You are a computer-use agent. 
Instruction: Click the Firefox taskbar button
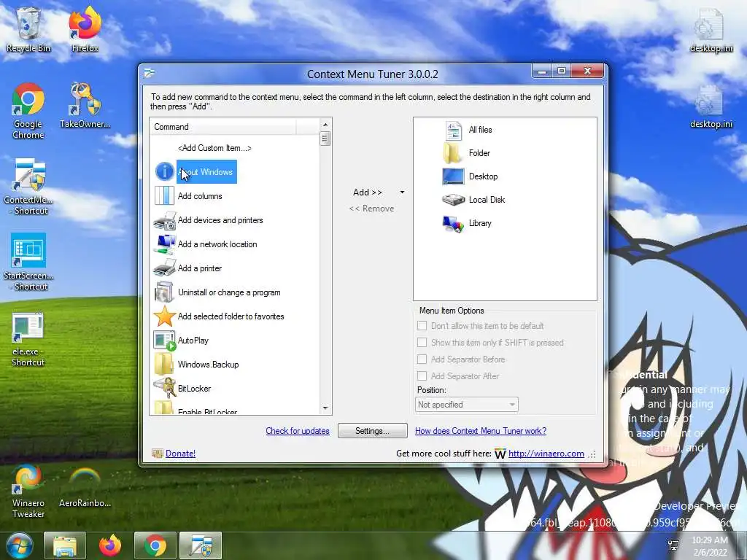coord(110,545)
